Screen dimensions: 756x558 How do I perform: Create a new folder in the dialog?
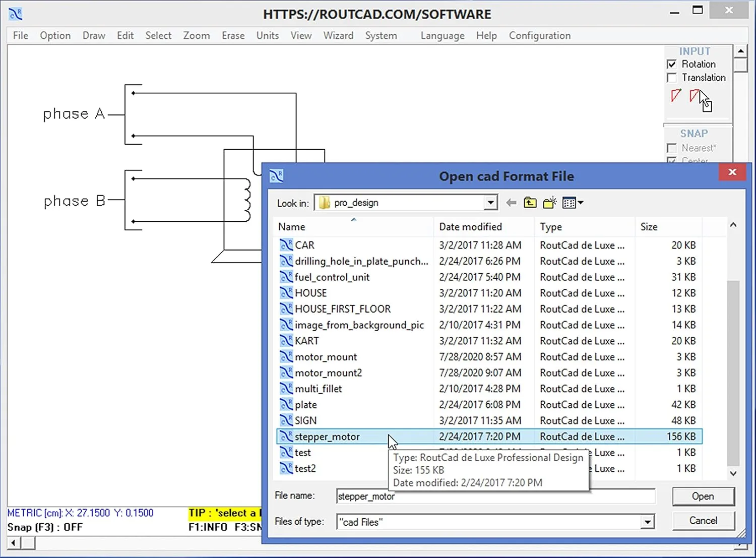pos(549,202)
